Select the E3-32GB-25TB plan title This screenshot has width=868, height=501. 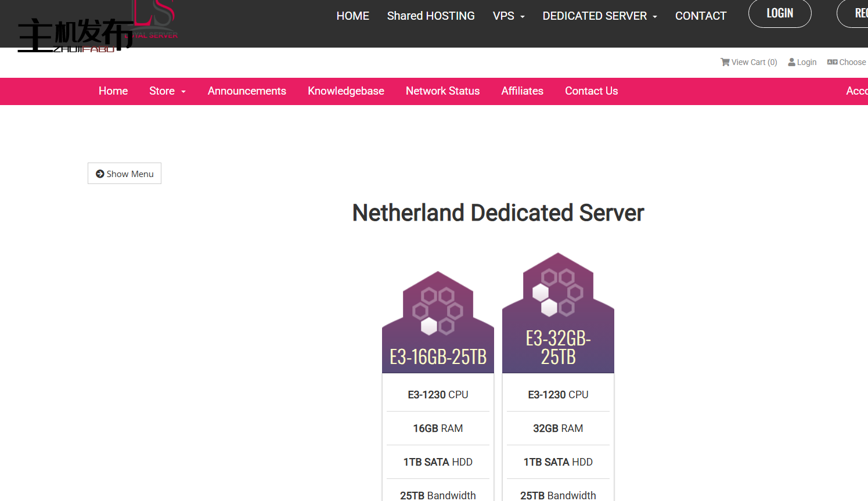558,347
